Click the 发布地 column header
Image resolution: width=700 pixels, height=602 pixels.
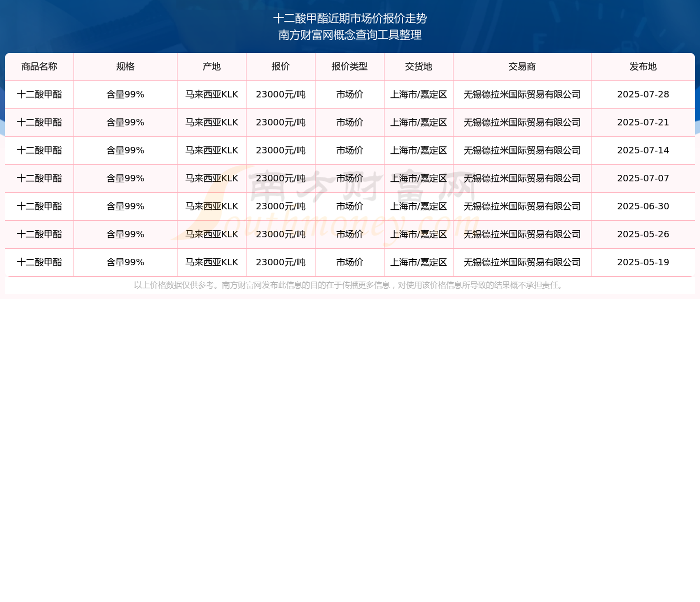(643, 66)
